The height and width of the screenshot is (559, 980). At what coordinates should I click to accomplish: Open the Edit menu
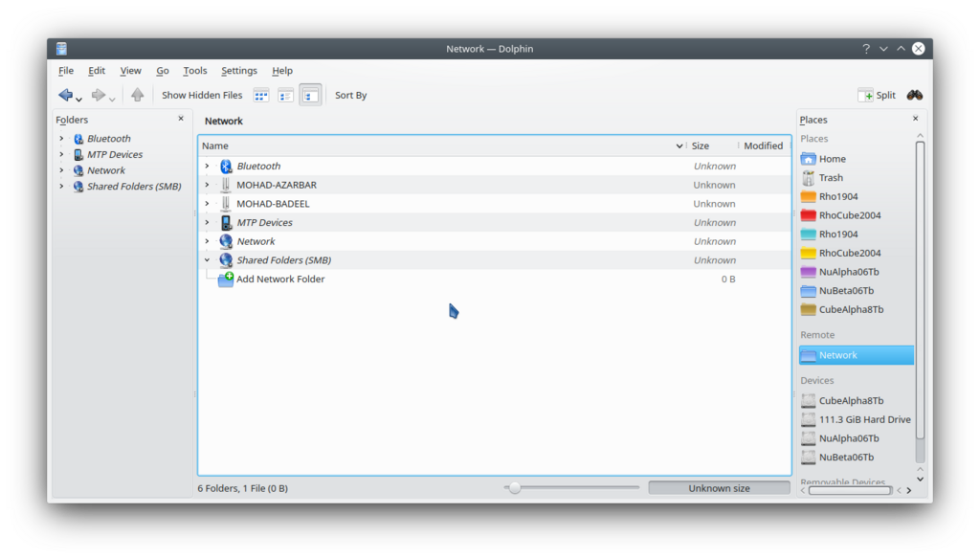coord(97,71)
